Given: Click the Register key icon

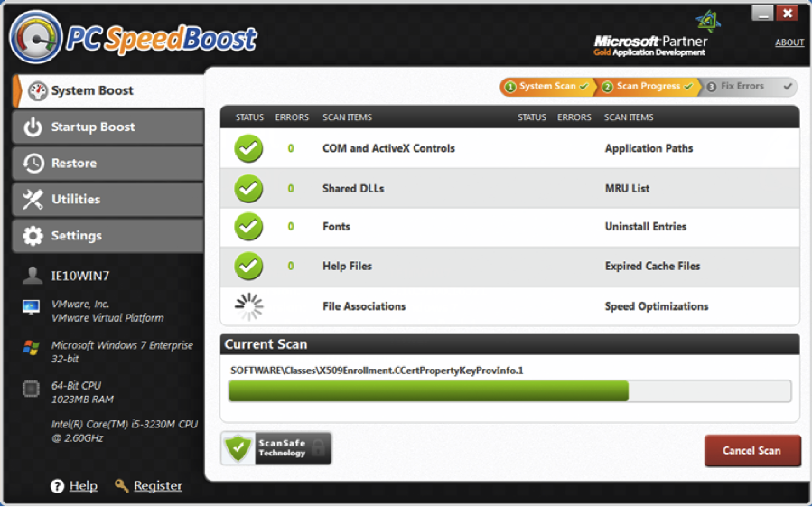Looking at the screenshot, I should [x=122, y=485].
